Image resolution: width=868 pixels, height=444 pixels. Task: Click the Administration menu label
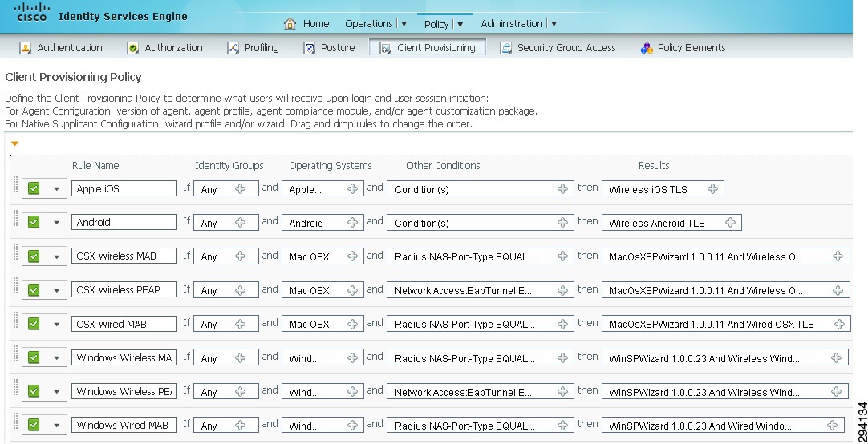(x=512, y=24)
